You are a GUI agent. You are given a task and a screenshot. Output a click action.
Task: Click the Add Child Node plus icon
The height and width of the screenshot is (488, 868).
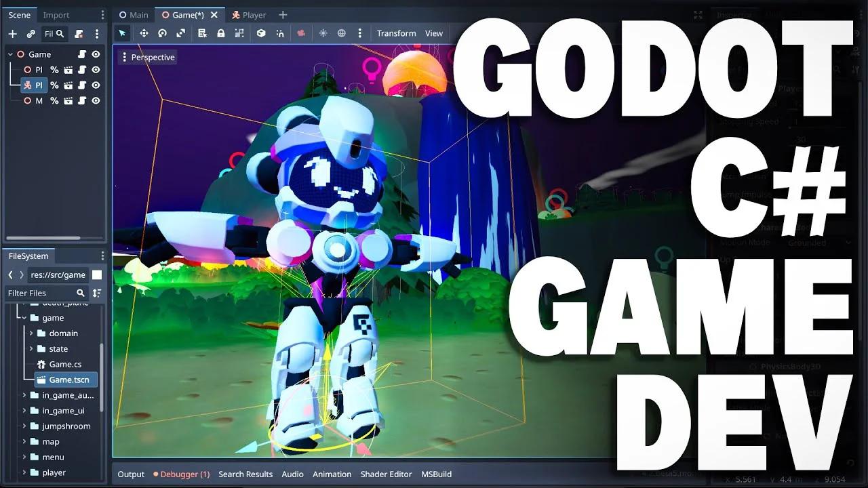click(x=12, y=34)
